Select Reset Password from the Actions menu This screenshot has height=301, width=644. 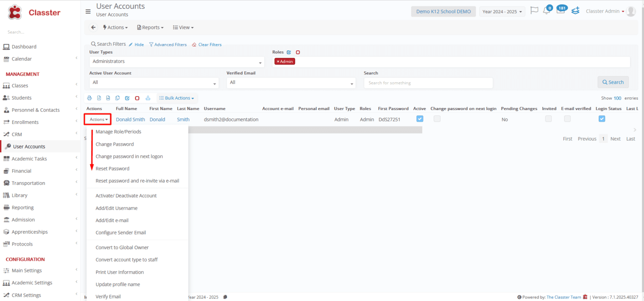pyautogui.click(x=112, y=168)
